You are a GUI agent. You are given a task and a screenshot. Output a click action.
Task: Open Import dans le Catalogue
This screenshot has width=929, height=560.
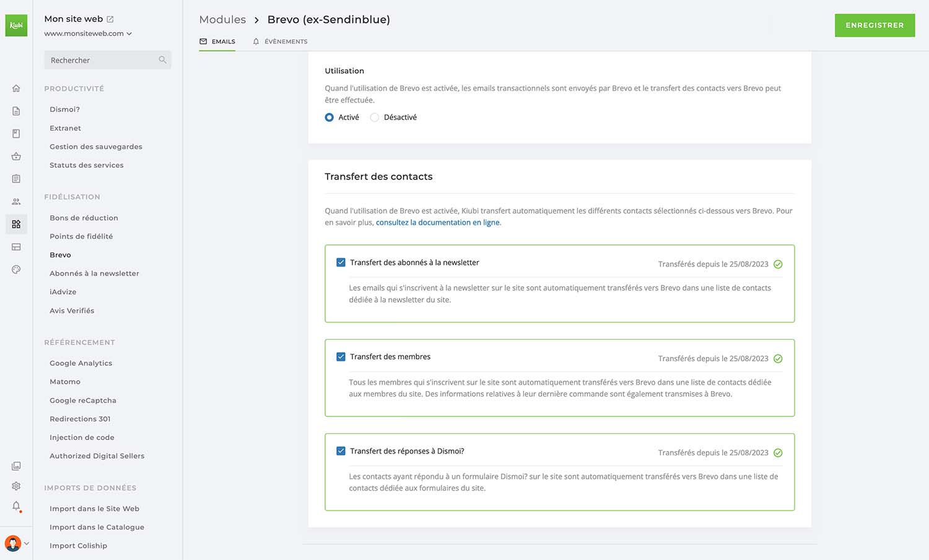[97, 527]
